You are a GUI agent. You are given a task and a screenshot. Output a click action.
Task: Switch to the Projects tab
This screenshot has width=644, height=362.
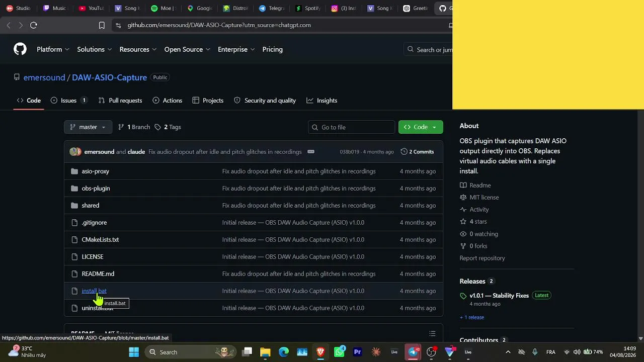[x=208, y=101]
